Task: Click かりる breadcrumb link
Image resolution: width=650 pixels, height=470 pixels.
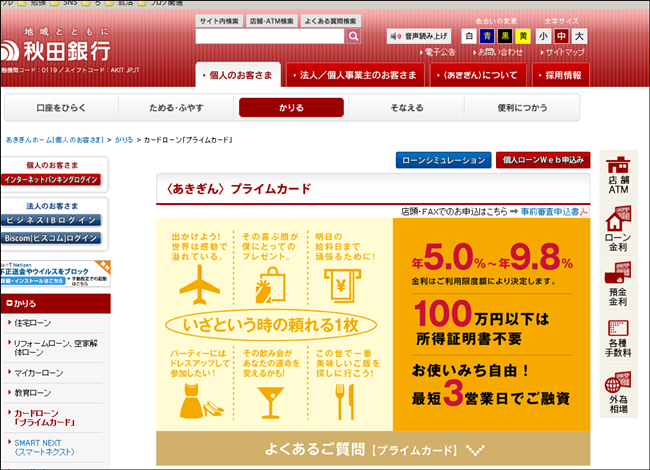Action: coord(124,140)
